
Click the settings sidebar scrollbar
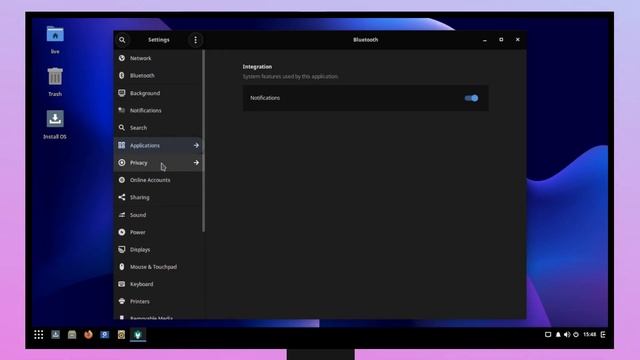[203, 141]
